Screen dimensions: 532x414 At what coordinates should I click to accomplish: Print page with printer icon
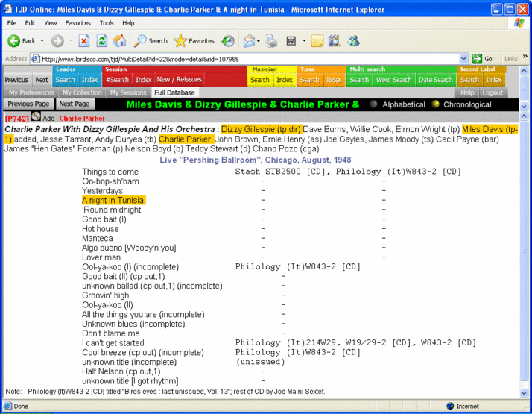click(x=270, y=41)
